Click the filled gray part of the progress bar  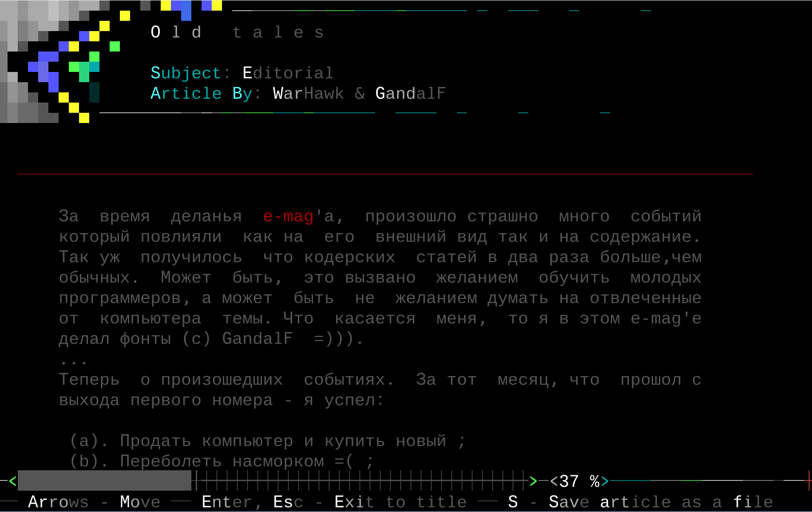click(x=104, y=481)
